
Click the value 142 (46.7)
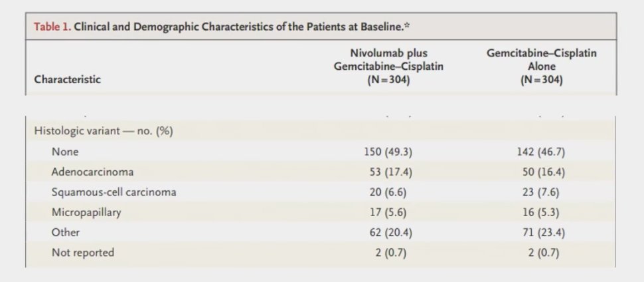pyautogui.click(x=541, y=152)
